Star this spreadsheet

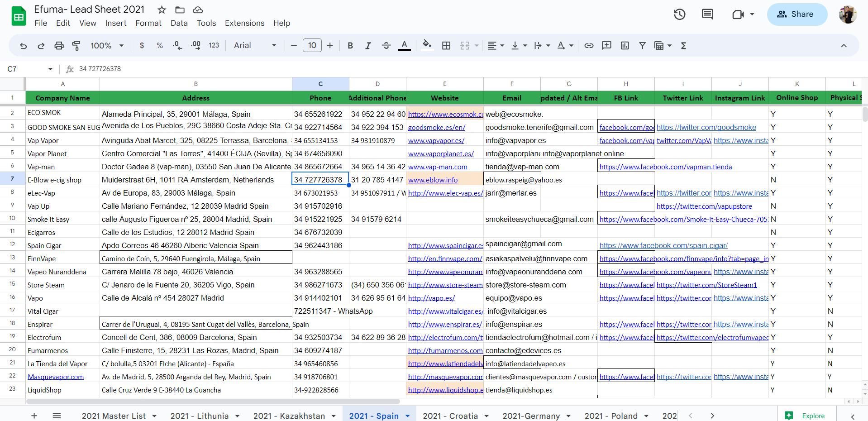(x=162, y=10)
